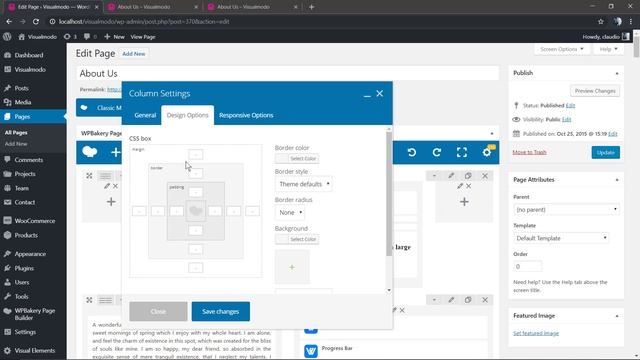Add element to left column plus

[x=111, y=202]
